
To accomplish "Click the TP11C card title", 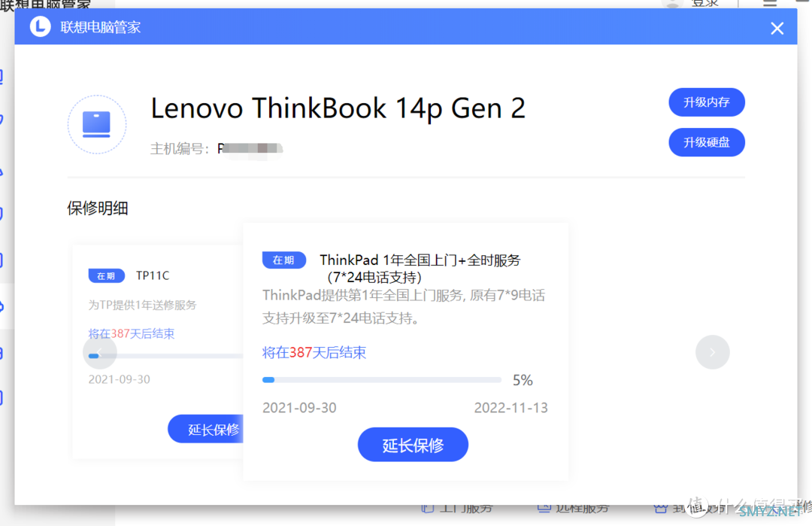I will point(153,275).
